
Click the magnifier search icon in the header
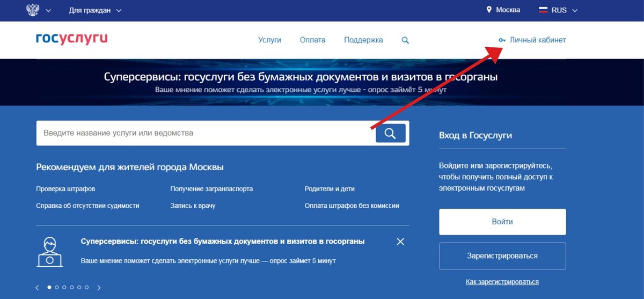pos(405,40)
